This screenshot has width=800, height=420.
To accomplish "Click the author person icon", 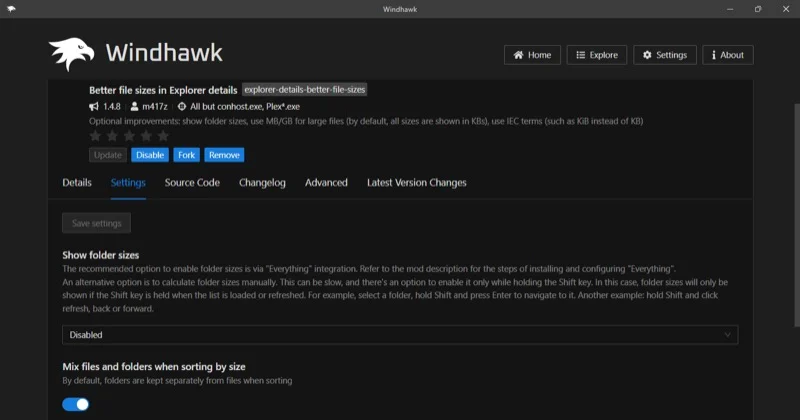I will (x=134, y=106).
